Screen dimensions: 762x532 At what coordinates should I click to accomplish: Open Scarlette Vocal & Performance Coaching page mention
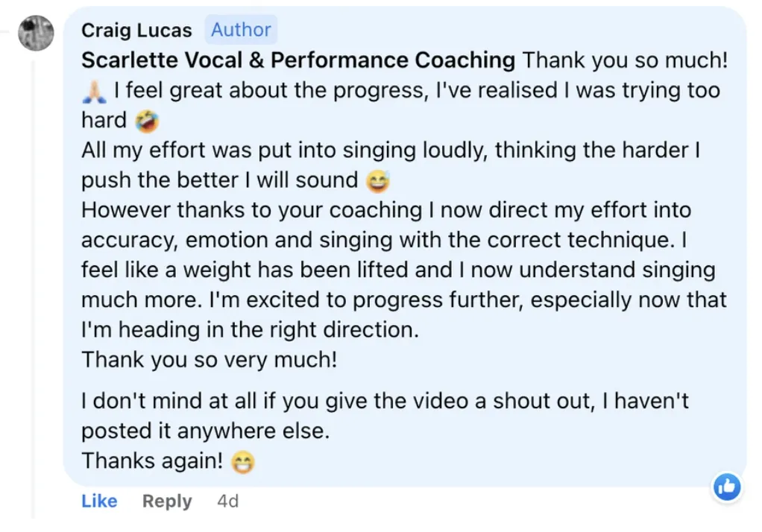point(298,60)
